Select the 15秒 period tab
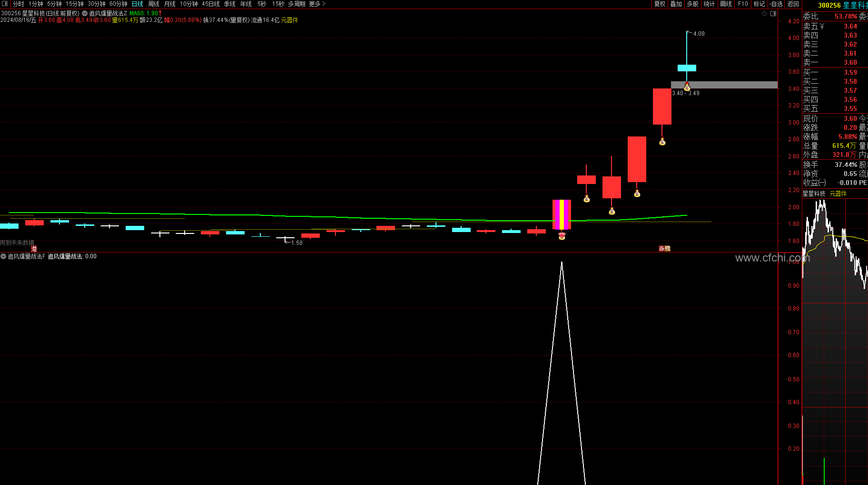 [x=278, y=4]
